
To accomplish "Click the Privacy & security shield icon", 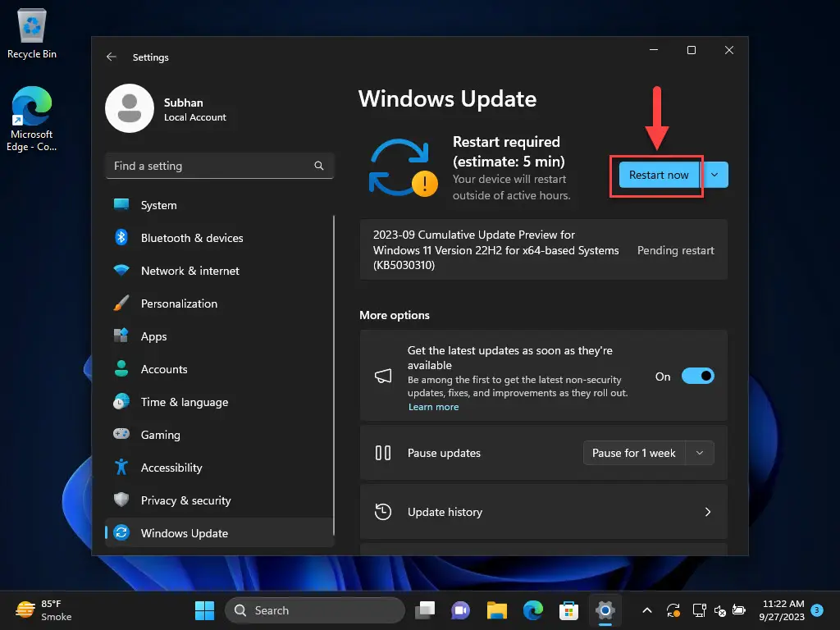I will [x=121, y=500].
